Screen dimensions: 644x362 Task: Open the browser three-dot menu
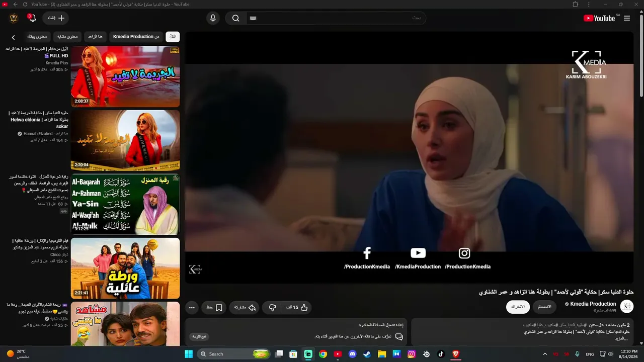pyautogui.click(x=589, y=4)
